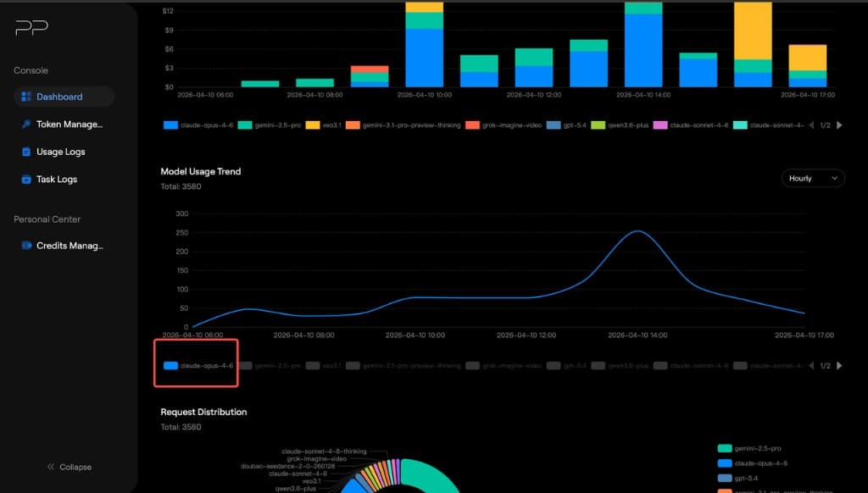Viewport: 868px width, 493px height.
Task: Toggle veo3.1 yellow swatch in bar chart legend
Action: click(x=313, y=125)
